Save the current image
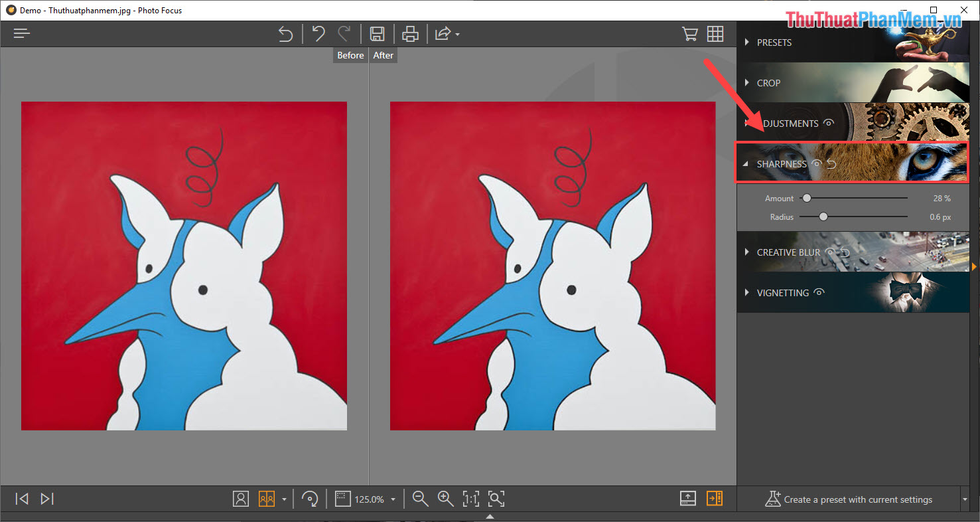This screenshot has height=522, width=980. click(378, 34)
